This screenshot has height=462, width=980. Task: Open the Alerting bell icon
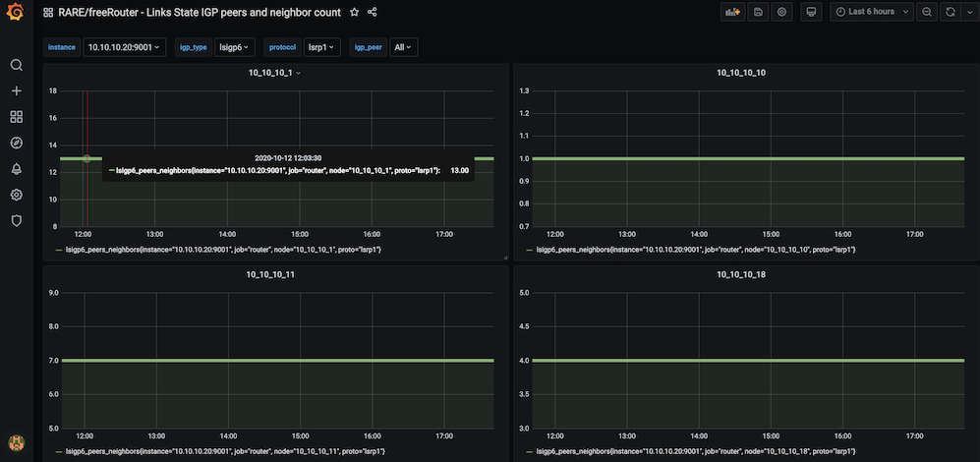[17, 169]
